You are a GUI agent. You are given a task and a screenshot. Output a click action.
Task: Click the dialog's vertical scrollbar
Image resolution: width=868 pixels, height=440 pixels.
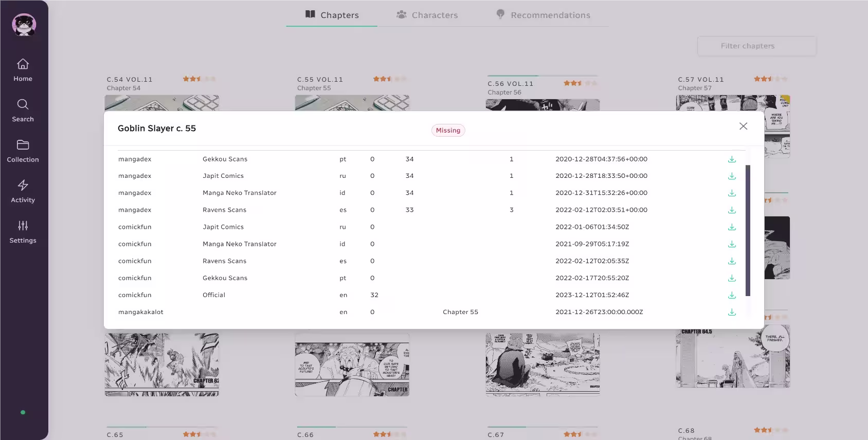pos(748,230)
